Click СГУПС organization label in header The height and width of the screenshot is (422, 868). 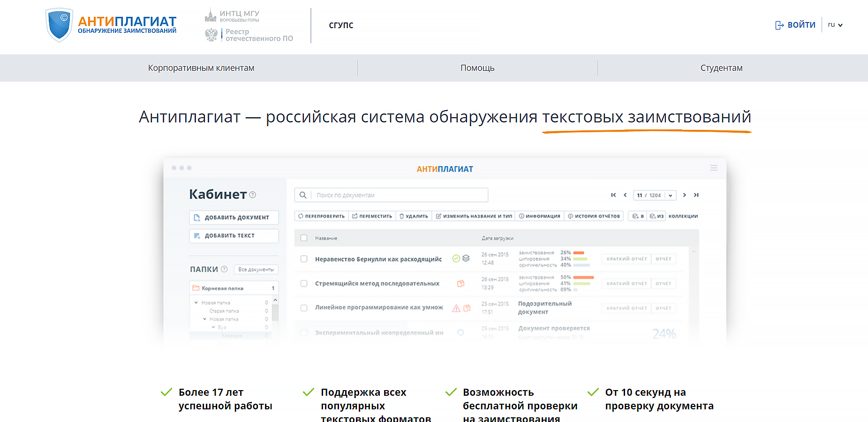tap(341, 25)
